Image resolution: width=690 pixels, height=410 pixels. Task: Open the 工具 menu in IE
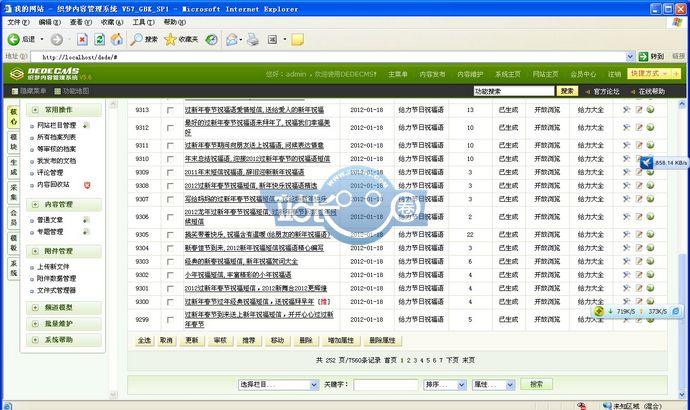coord(143,22)
